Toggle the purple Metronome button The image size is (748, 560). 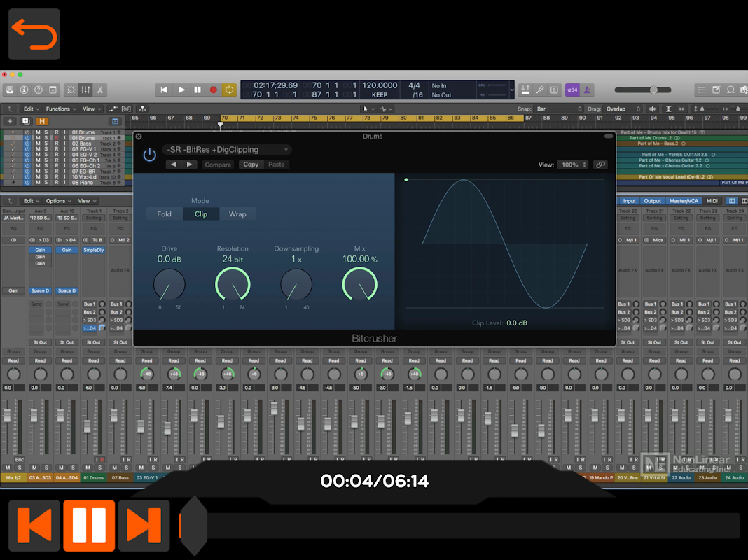click(x=587, y=90)
